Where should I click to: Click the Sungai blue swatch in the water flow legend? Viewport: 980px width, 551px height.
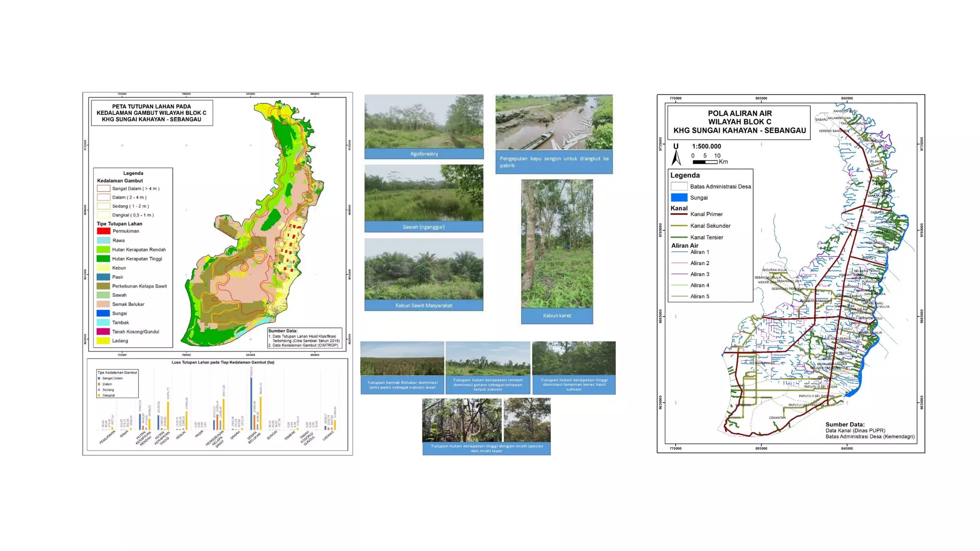coord(679,198)
